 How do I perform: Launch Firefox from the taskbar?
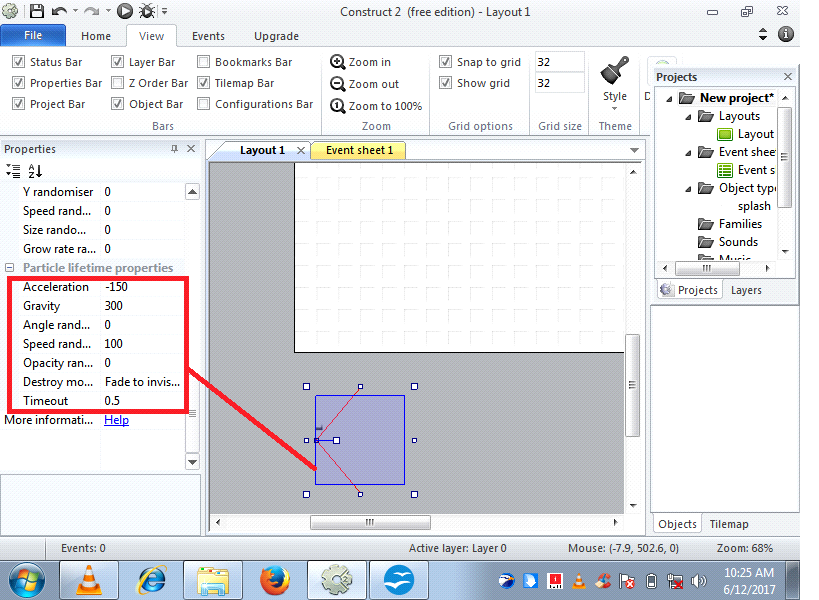[x=275, y=579]
